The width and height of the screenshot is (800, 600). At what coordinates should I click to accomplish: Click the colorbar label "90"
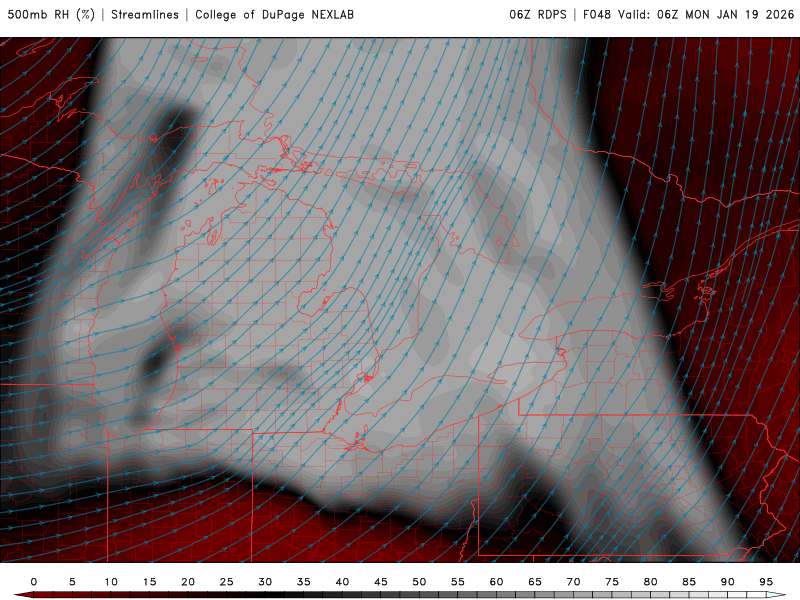[x=728, y=582]
